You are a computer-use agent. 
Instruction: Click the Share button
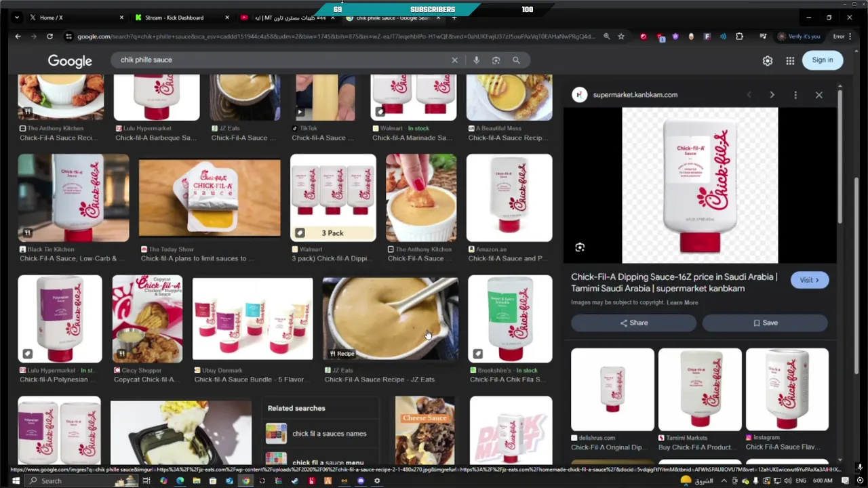tap(633, 323)
